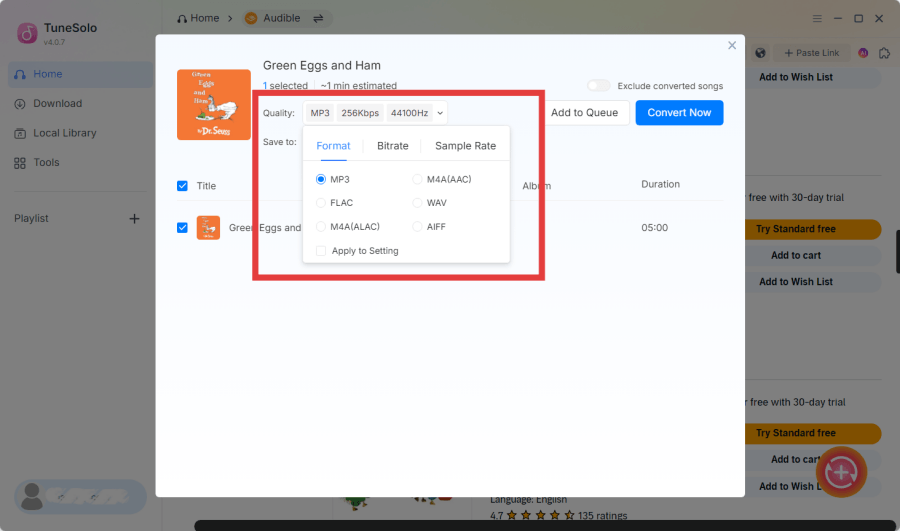Click Convert Now button
The width and height of the screenshot is (900, 531).
tap(679, 113)
